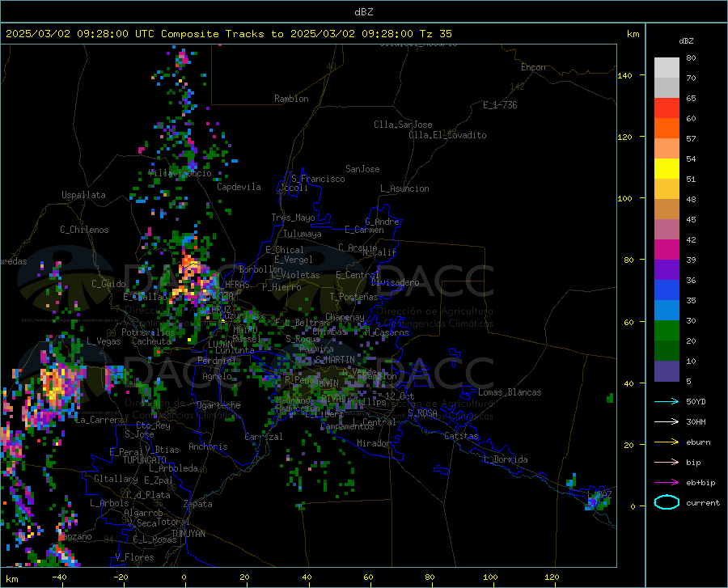Click the dBZ title at top

click(x=363, y=12)
